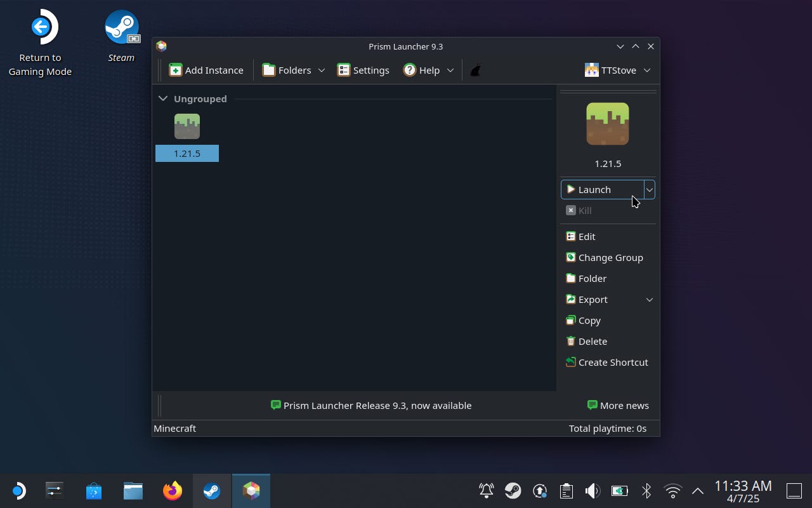
Task: Open Bluetooth tray icon
Action: (x=646, y=490)
